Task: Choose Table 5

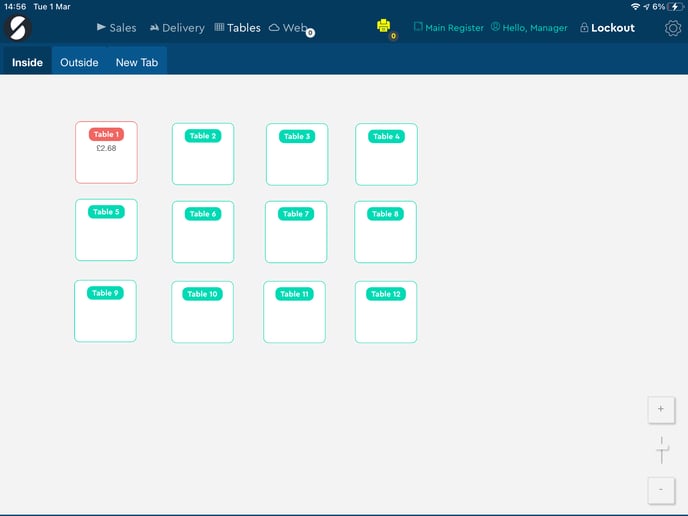Action: click(x=106, y=230)
